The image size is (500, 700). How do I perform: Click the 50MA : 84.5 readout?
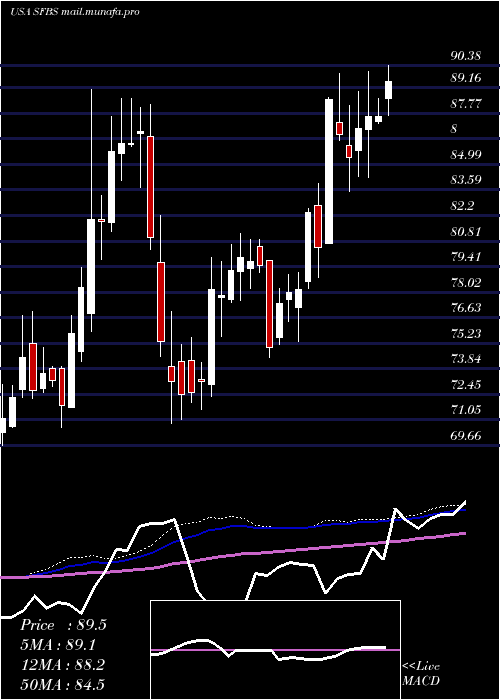tap(63, 684)
